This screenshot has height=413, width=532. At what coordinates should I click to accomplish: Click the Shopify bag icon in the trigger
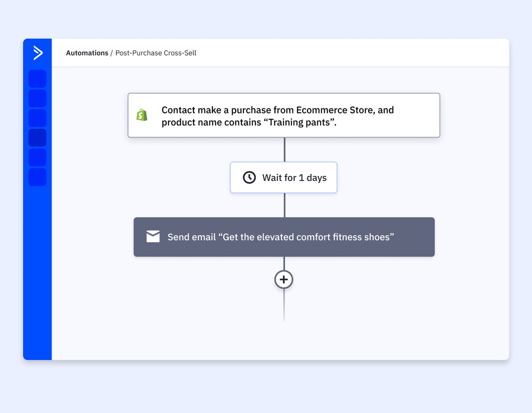click(x=142, y=115)
